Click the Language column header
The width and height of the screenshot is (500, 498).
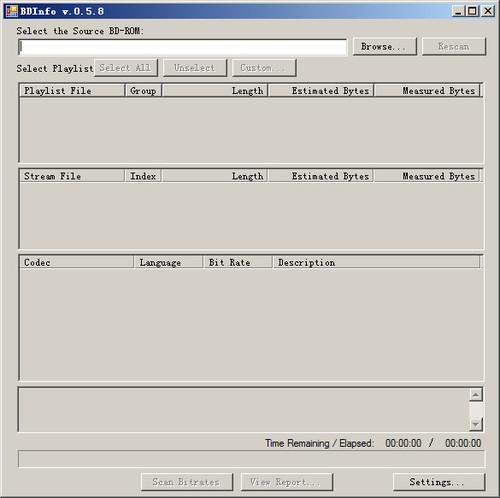[x=168, y=262]
